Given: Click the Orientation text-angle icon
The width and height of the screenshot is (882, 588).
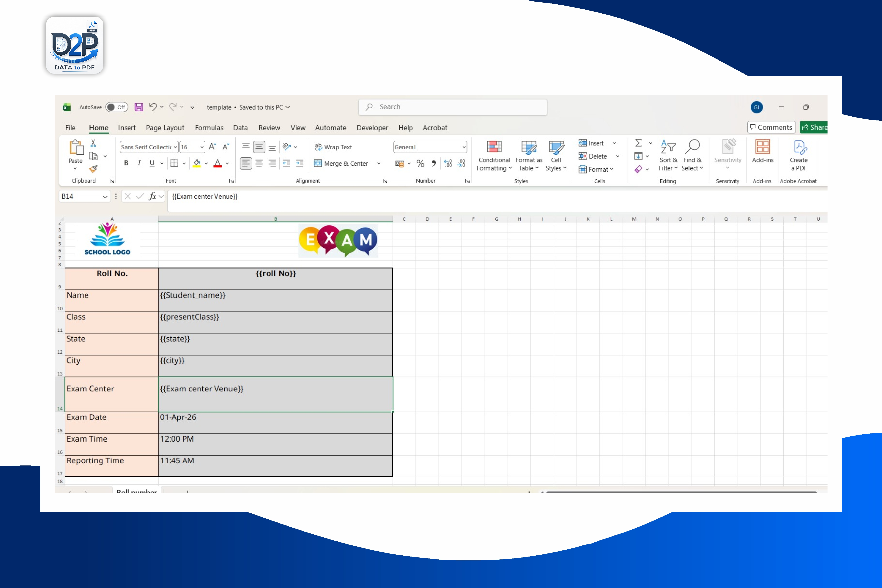Looking at the screenshot, I should (287, 147).
